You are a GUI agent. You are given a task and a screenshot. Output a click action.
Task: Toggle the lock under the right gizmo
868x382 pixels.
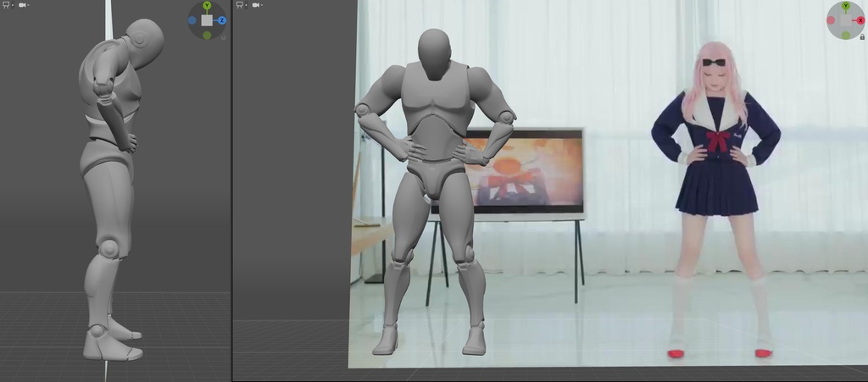(862, 37)
